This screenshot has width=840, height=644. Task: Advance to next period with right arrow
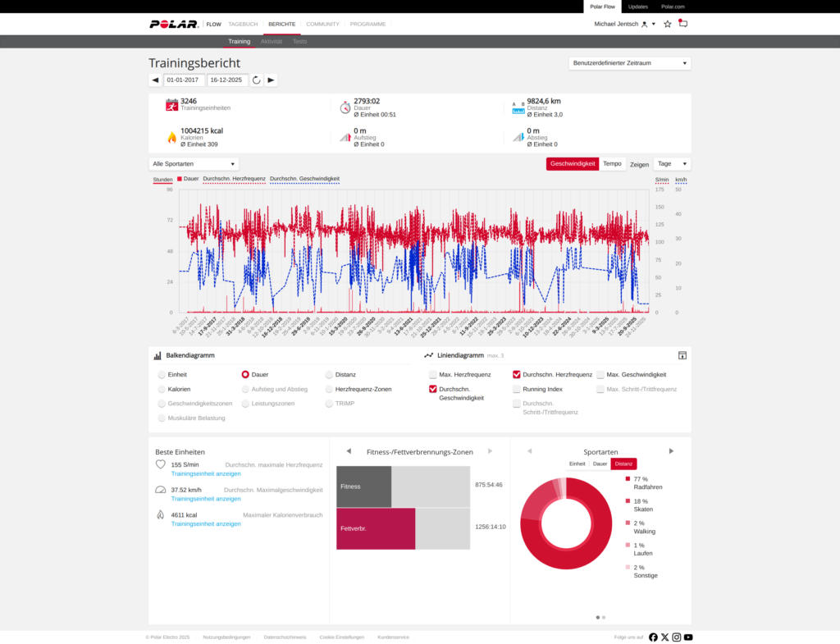tap(272, 80)
